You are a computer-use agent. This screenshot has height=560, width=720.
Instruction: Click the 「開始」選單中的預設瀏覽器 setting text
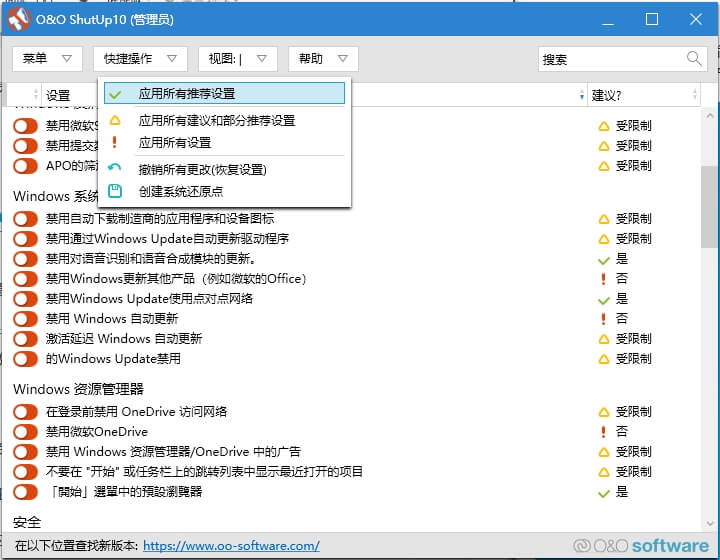point(124,492)
